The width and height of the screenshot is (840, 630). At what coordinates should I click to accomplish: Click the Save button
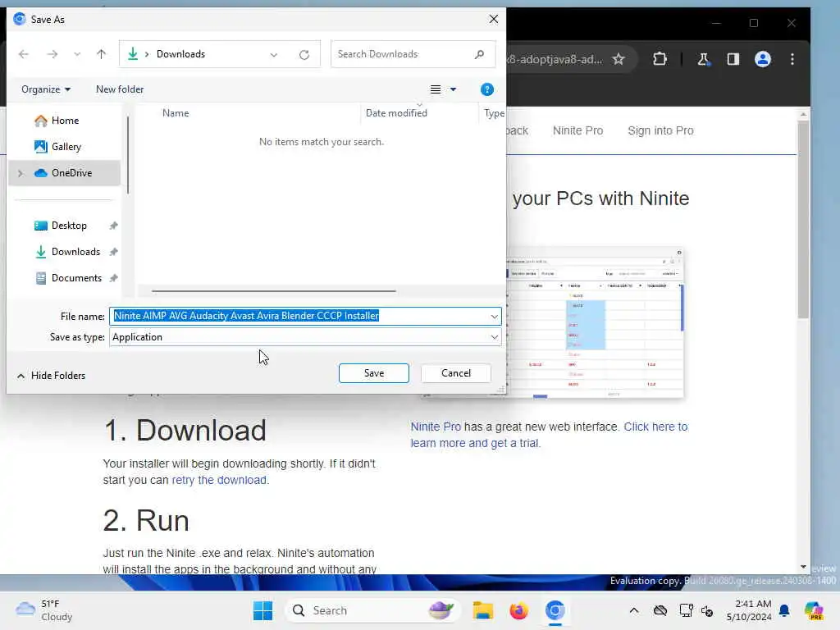[374, 373]
